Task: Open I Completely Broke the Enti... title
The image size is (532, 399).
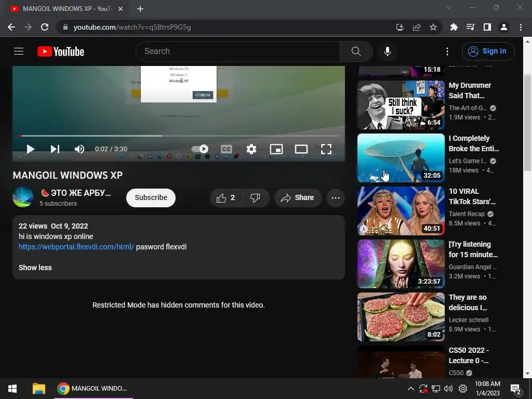Action: 474,143
